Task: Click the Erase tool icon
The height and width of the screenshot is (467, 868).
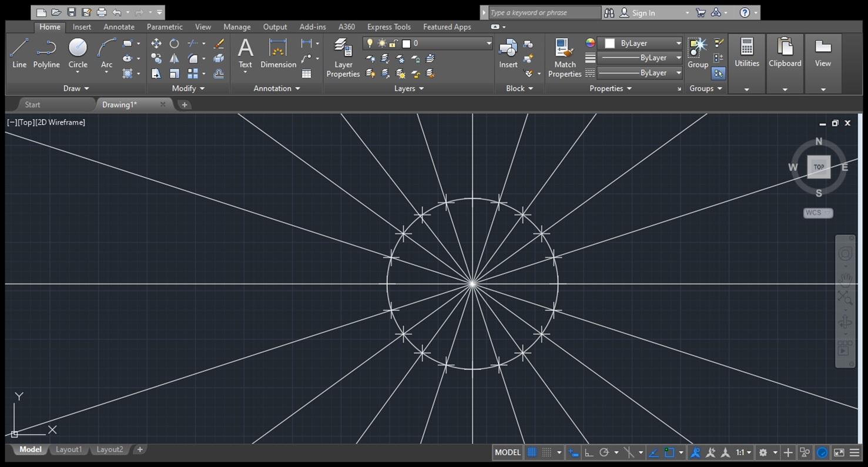Action: [219, 43]
